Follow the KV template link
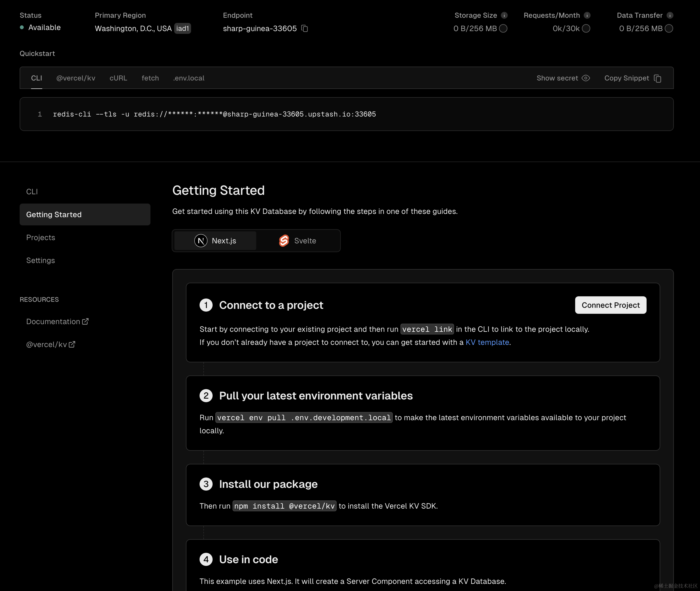Viewport: 700px width, 591px height. [487, 342]
